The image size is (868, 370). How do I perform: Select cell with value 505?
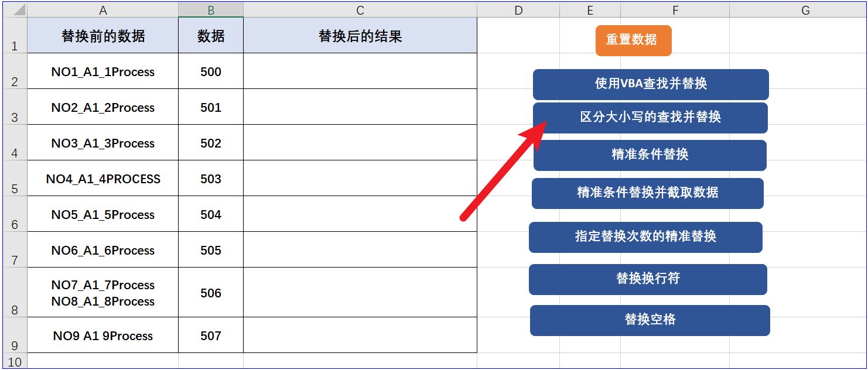click(x=211, y=250)
